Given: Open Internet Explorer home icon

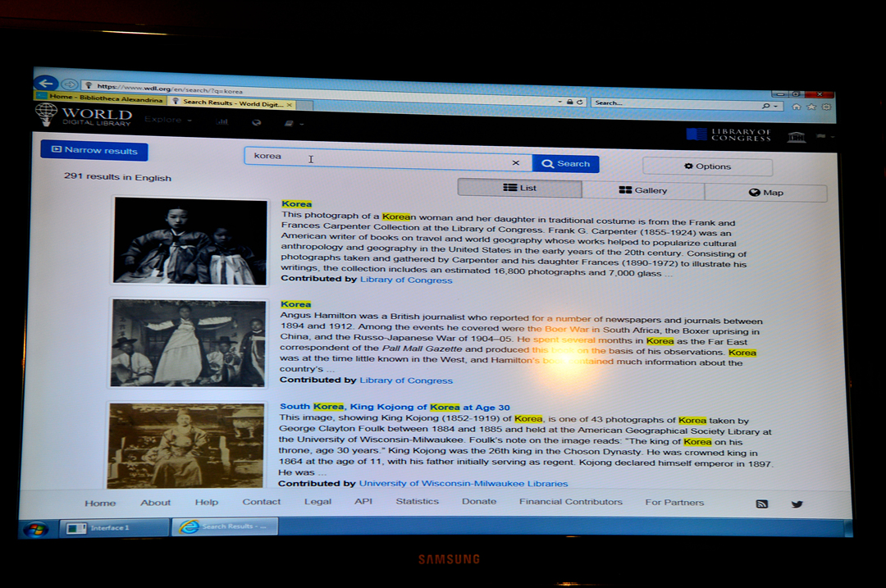Looking at the screenshot, I should tap(796, 106).
